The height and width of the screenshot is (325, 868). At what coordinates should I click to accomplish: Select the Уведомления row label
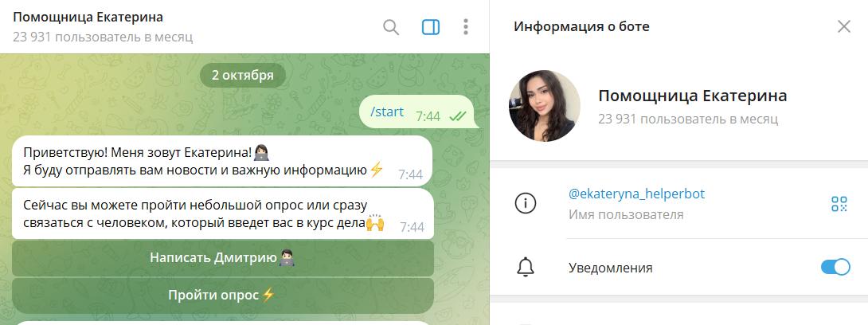click(x=611, y=268)
